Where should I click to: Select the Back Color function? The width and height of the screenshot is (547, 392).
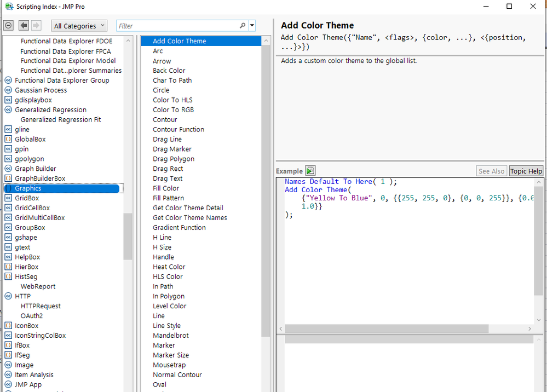tap(169, 71)
